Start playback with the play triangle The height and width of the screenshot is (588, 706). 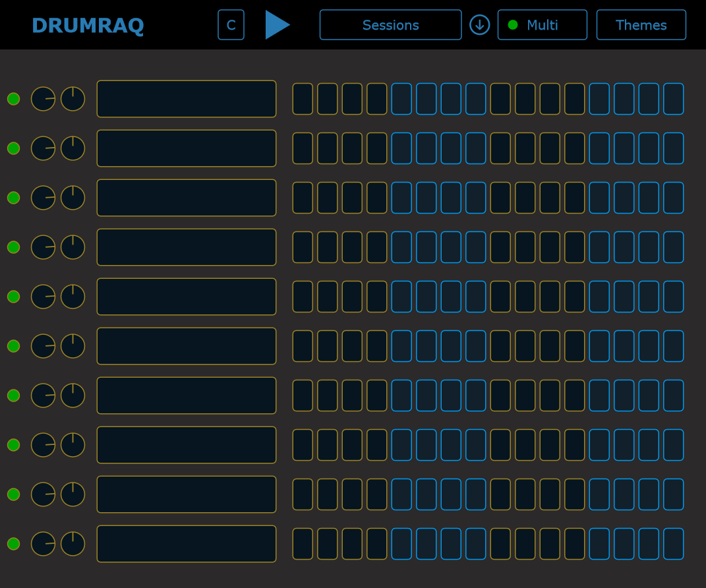tap(277, 25)
